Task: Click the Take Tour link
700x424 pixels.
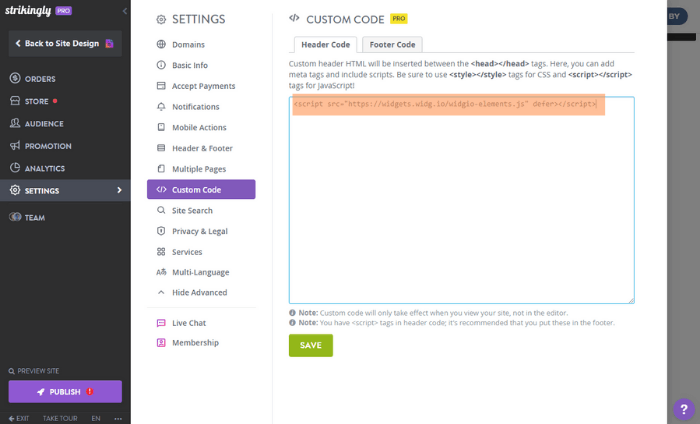Action: [60, 419]
